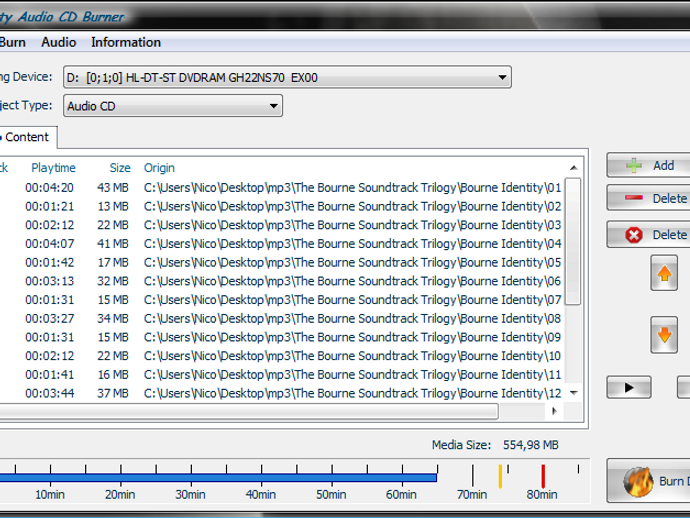The width and height of the screenshot is (690, 518).
Task: Click the Media Size value 554,98 MB
Action: (531, 445)
